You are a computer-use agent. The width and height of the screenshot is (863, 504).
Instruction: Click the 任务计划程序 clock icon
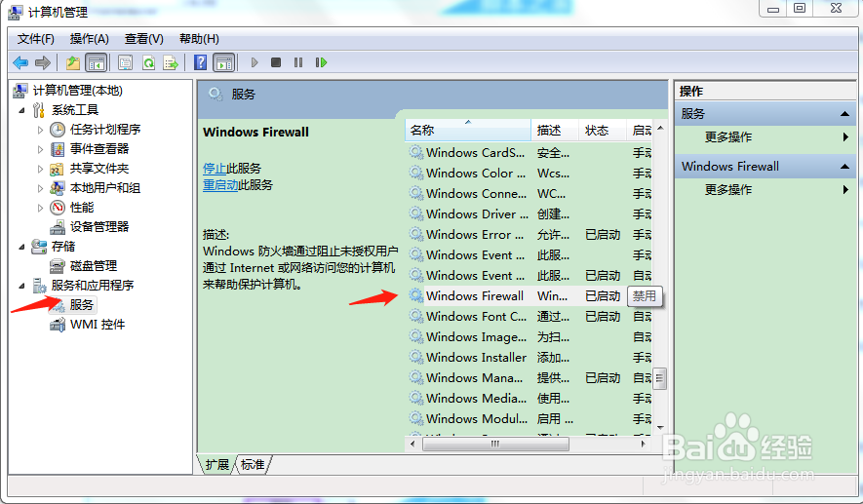(58, 130)
